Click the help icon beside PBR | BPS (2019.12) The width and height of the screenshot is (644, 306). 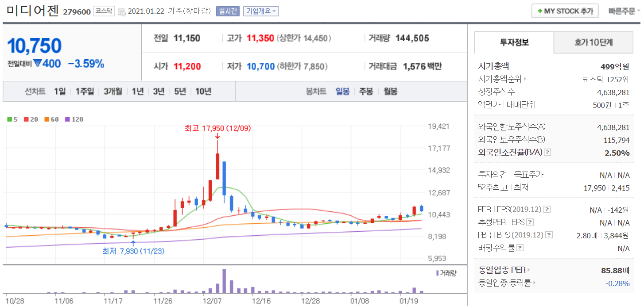tap(549, 235)
